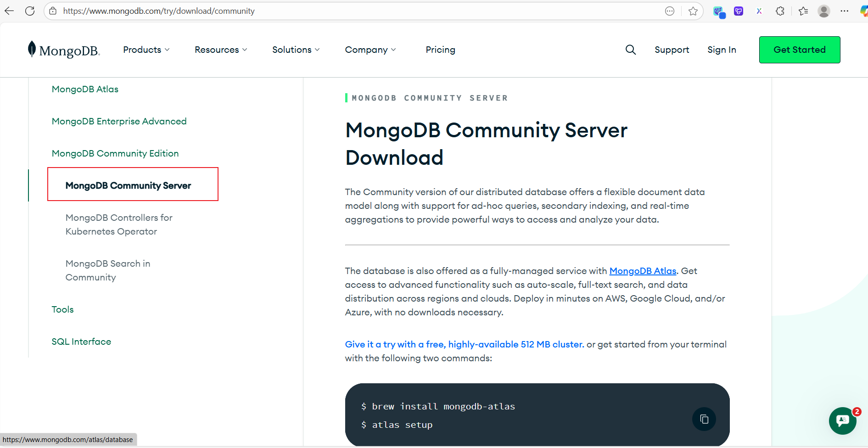Bookmark this page with the star icon

click(x=693, y=11)
